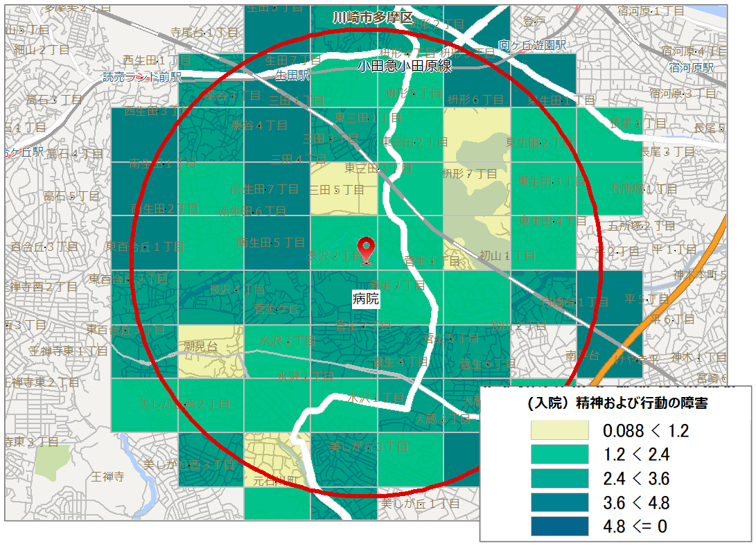Click the 向ケ丘遊園駅 station label

[532, 45]
